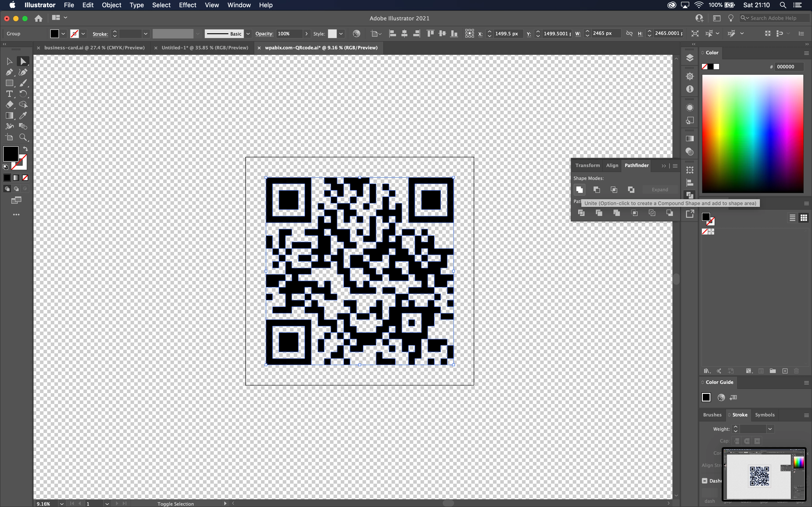The height and width of the screenshot is (507, 812).
Task: Click the Minus Front shape mode icon
Action: pos(597,190)
